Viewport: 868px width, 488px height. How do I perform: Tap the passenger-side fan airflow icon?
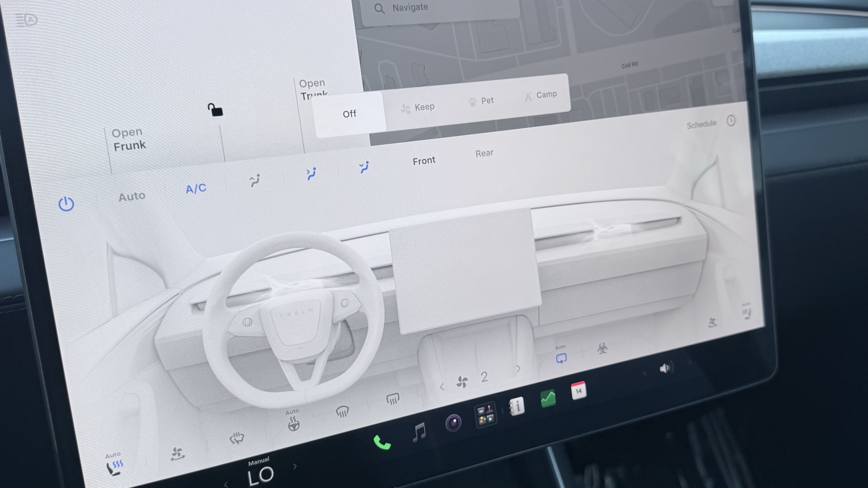[712, 322]
